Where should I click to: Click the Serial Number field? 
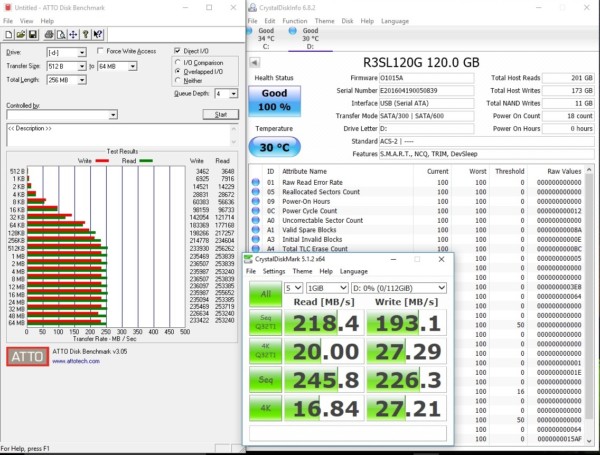426,91
